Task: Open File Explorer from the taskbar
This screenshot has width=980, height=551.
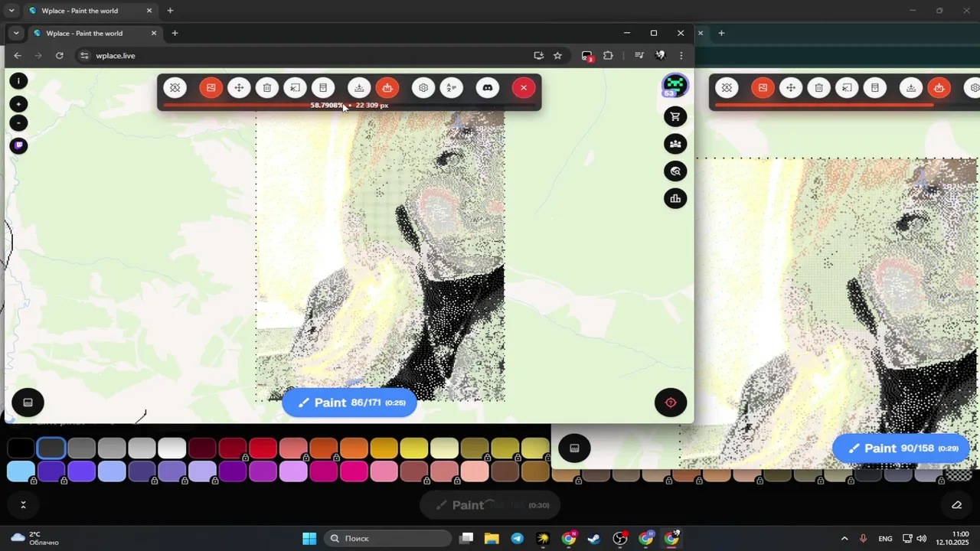Action: tap(492, 539)
